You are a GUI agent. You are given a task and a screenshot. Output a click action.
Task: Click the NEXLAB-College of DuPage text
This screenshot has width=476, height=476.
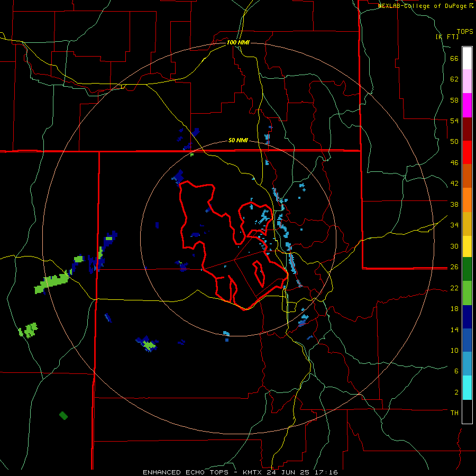click(423, 6)
